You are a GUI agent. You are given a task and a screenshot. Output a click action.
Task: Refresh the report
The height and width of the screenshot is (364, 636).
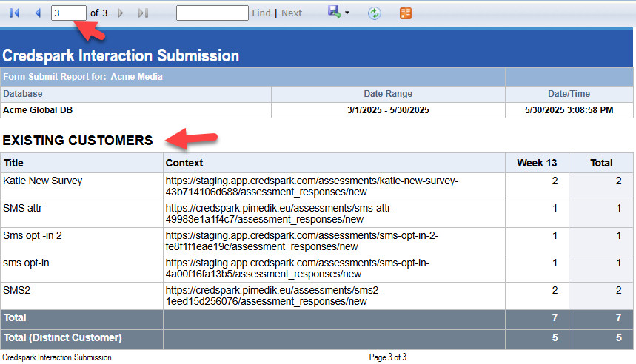[375, 13]
